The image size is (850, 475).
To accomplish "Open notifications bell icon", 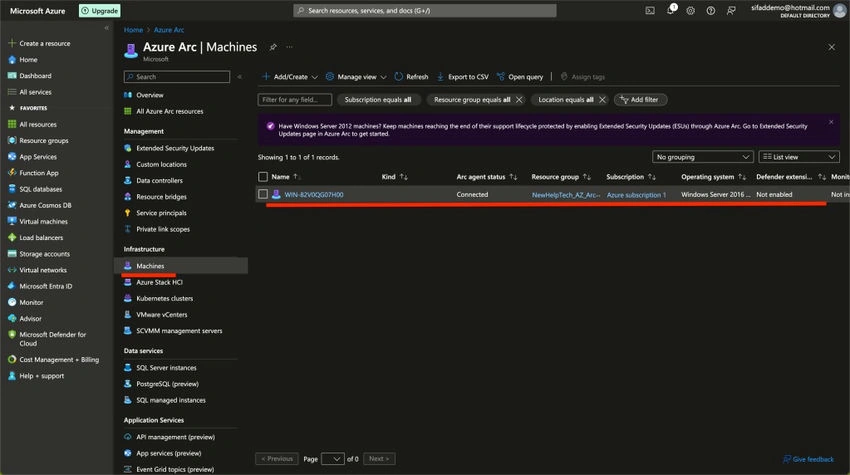I will tap(671, 10).
